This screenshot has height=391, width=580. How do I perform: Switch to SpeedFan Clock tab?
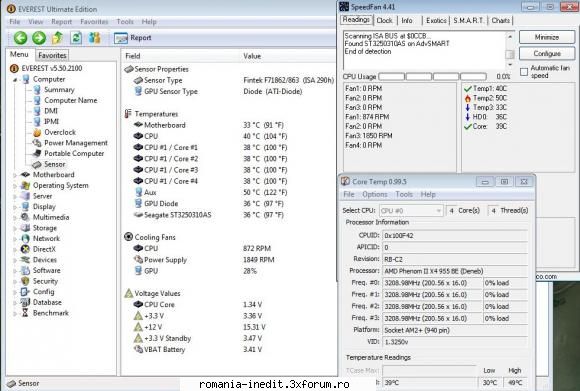click(x=384, y=21)
